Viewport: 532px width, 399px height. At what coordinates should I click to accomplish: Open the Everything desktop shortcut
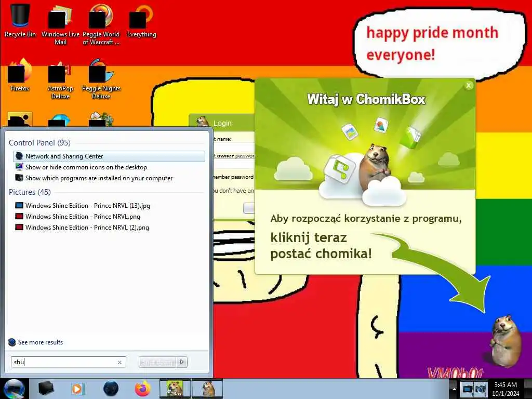[x=141, y=20]
